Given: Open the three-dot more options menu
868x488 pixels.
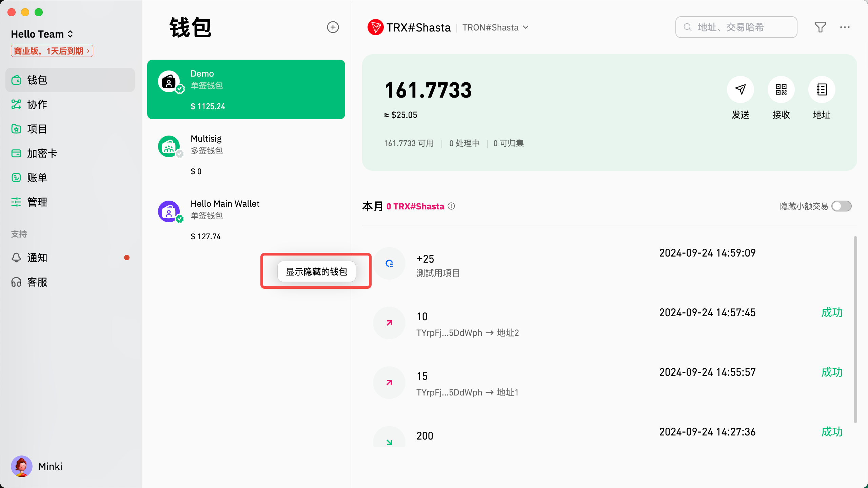Looking at the screenshot, I should (x=845, y=27).
